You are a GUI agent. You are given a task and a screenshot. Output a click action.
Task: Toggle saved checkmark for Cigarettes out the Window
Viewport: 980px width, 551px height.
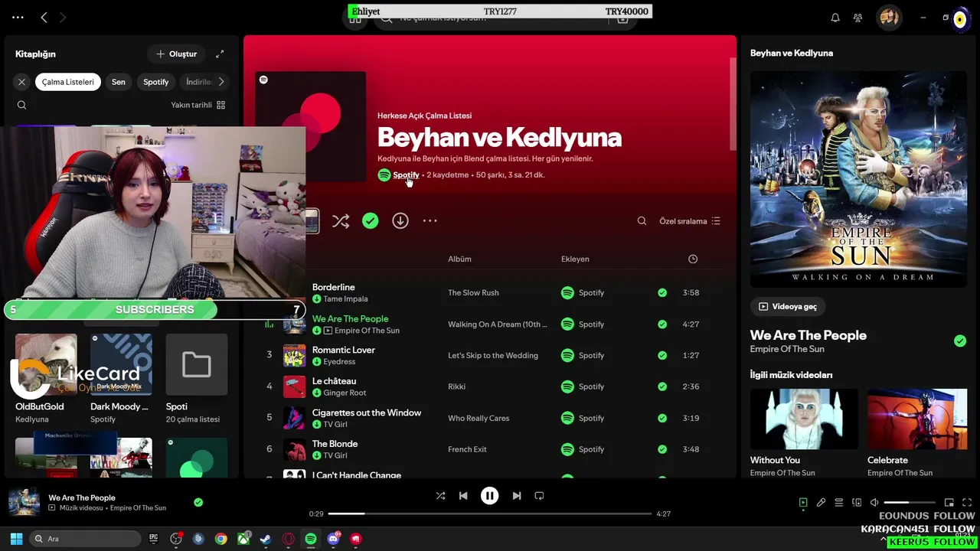(662, 418)
